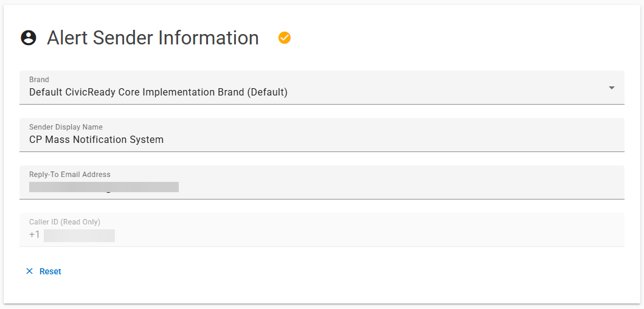Click the +1 country code prefix
This screenshot has height=309, width=644.
pyautogui.click(x=35, y=235)
